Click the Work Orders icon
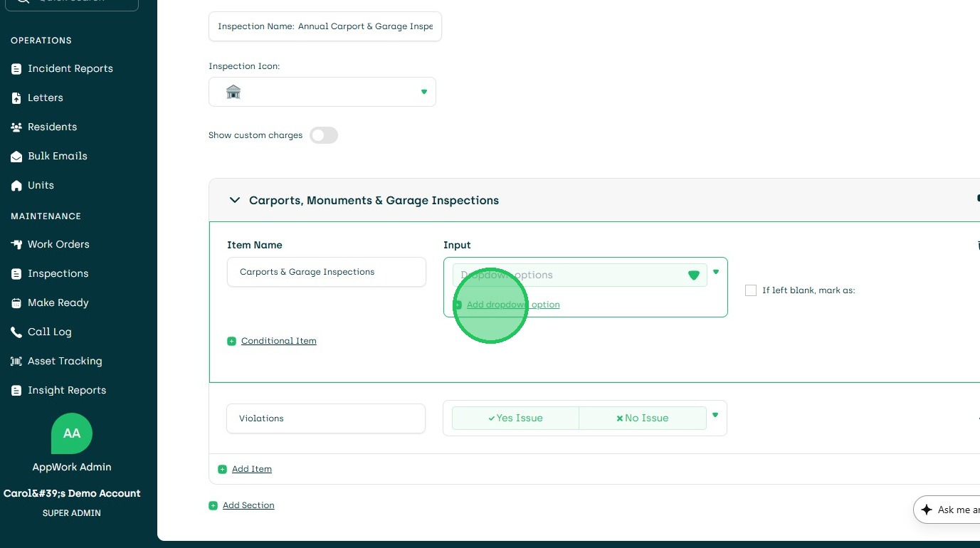This screenshot has width=980, height=548. point(16,245)
